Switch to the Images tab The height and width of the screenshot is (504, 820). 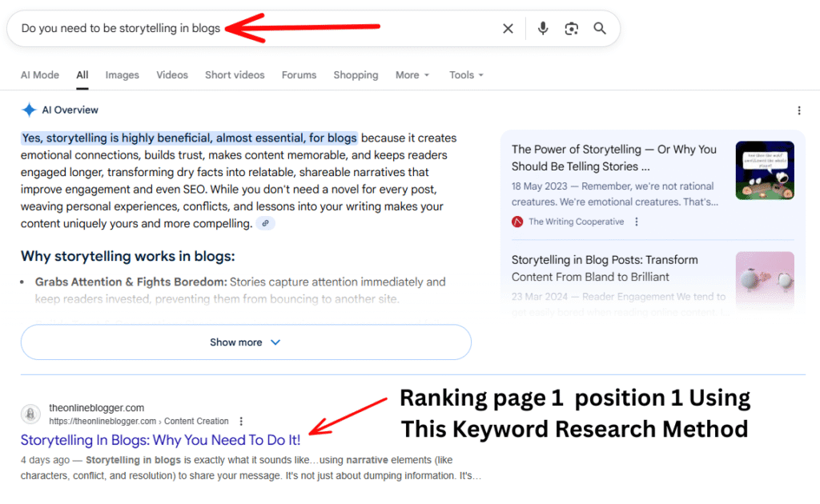122,74
